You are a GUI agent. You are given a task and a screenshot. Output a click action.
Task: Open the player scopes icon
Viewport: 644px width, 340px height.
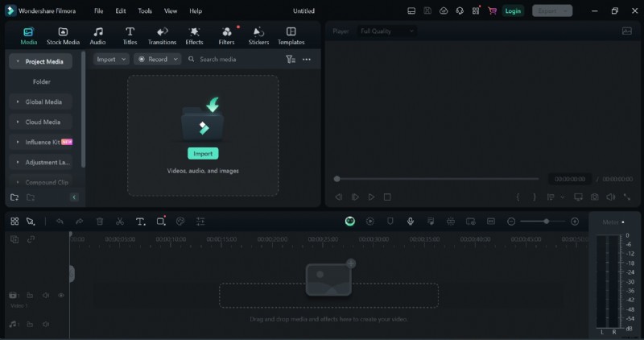[627, 31]
